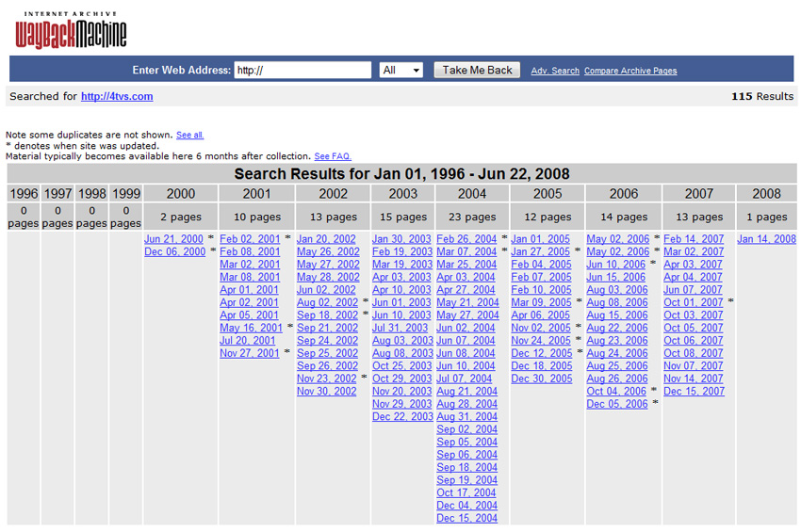Open the Jan 01, 2005 snapshot
Screen dimensions: 801x532
coord(541,239)
